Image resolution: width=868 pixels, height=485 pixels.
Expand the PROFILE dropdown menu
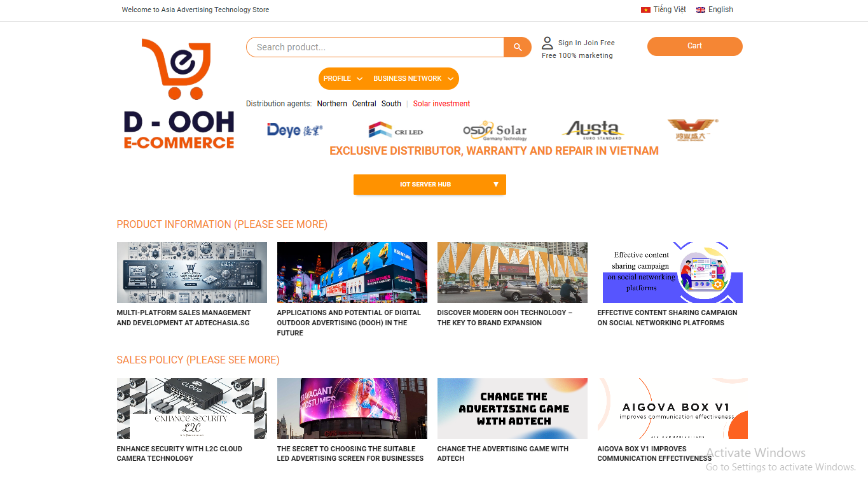343,79
